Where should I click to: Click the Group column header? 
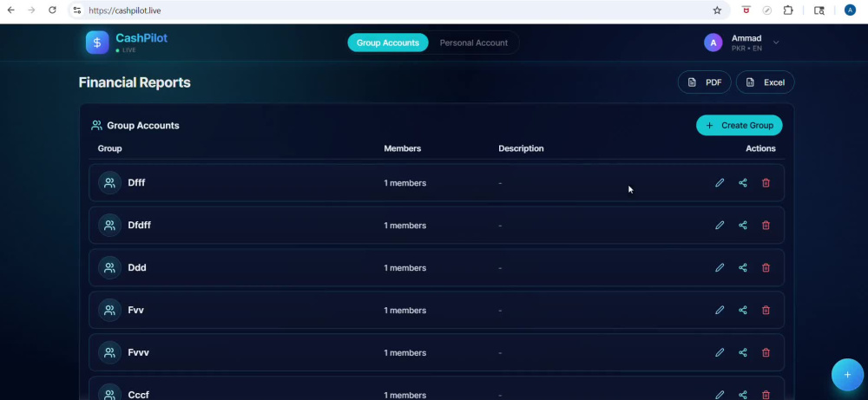click(109, 148)
